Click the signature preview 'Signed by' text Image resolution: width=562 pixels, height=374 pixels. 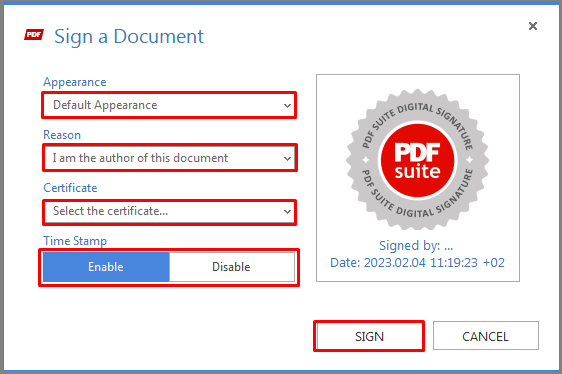click(416, 246)
